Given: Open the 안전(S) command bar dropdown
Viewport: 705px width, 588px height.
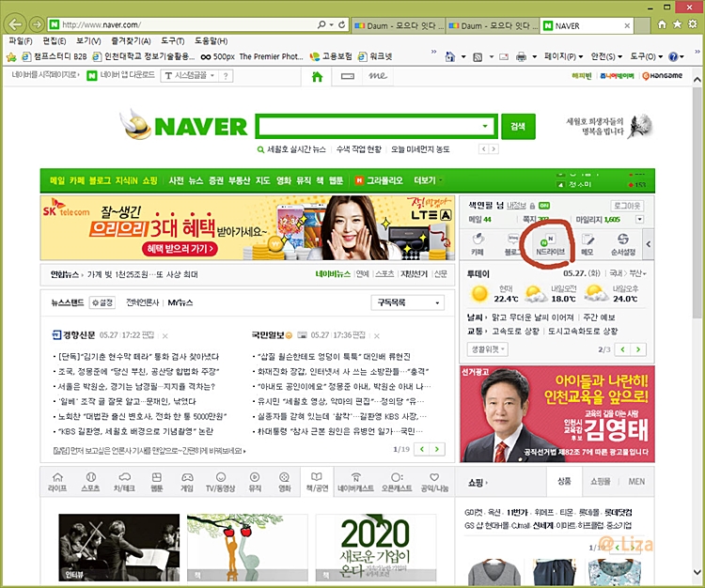Looking at the screenshot, I should (606, 56).
